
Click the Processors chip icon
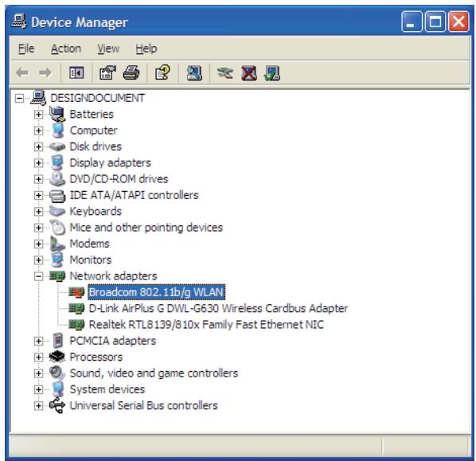coord(57,357)
